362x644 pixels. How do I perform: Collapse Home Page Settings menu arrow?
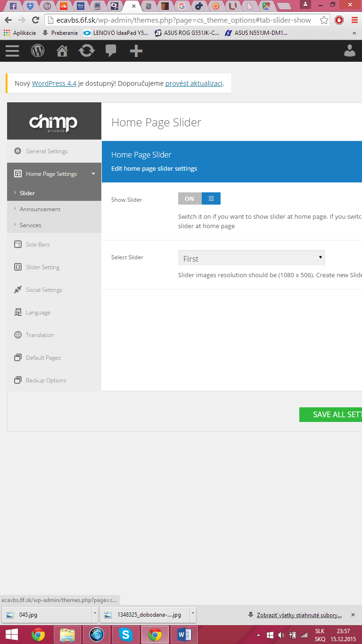click(x=93, y=174)
